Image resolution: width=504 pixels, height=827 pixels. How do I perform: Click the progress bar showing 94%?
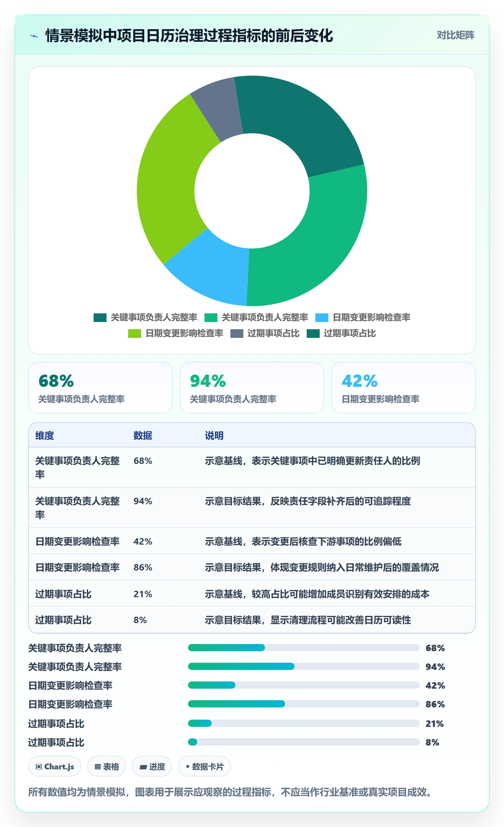tap(304, 666)
